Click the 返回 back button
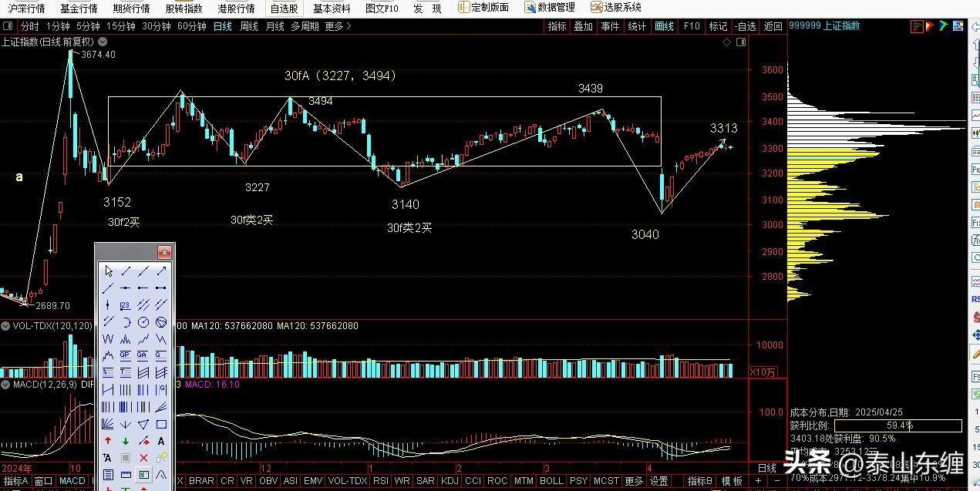This screenshot has height=491, width=980. point(773,26)
